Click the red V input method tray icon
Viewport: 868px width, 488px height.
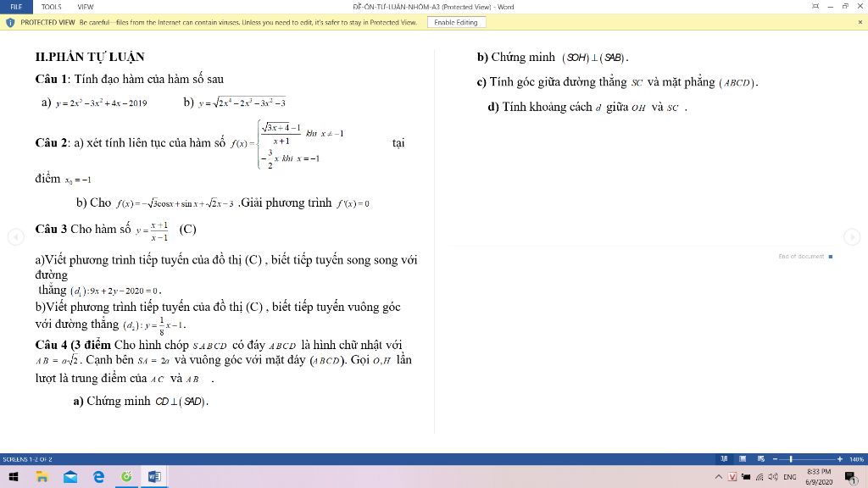click(x=732, y=476)
